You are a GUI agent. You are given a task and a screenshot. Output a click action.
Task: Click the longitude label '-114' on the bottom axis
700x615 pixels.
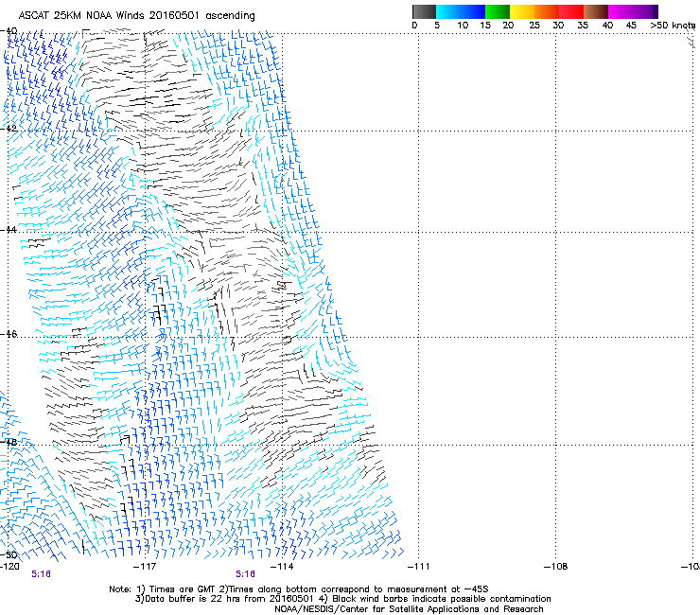pos(282,567)
